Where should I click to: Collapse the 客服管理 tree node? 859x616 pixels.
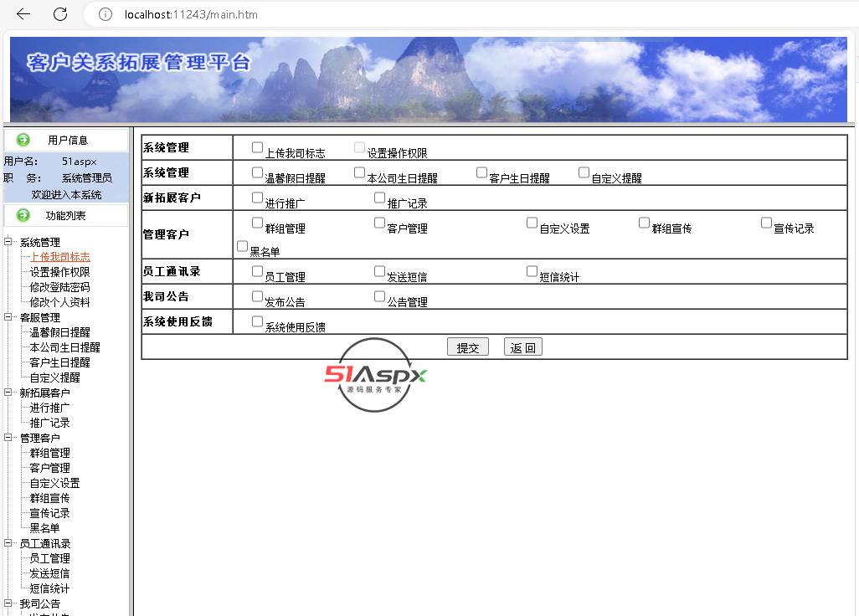(8, 317)
